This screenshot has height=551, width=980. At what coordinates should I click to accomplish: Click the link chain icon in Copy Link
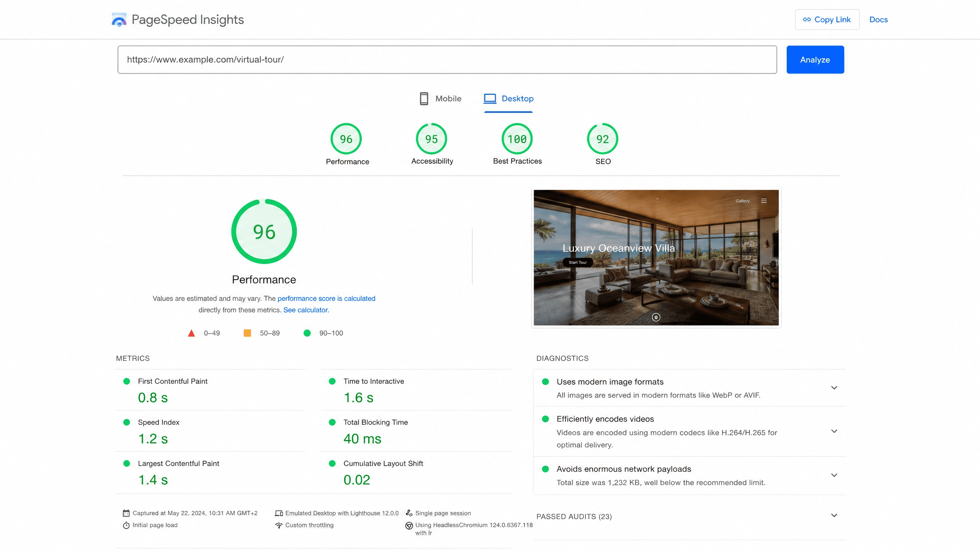coord(807,20)
